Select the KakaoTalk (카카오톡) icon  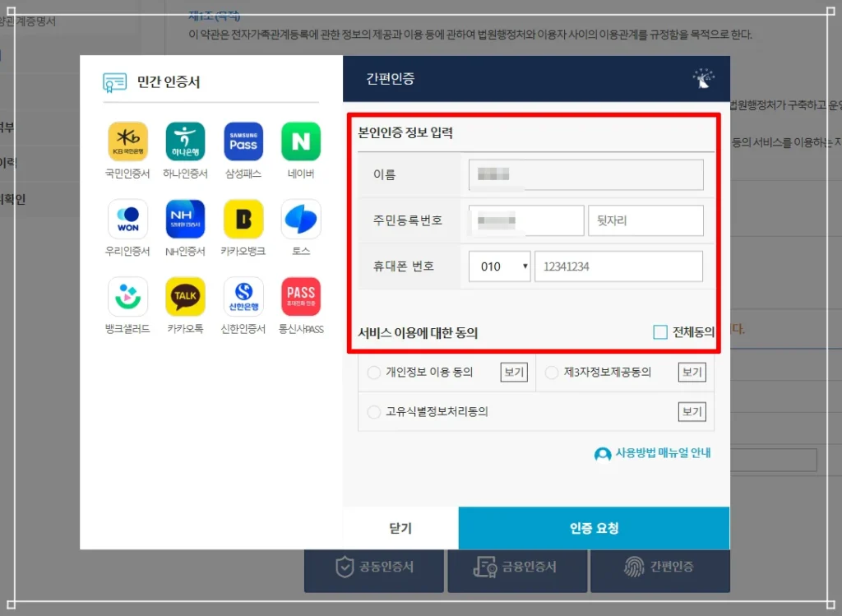185,296
